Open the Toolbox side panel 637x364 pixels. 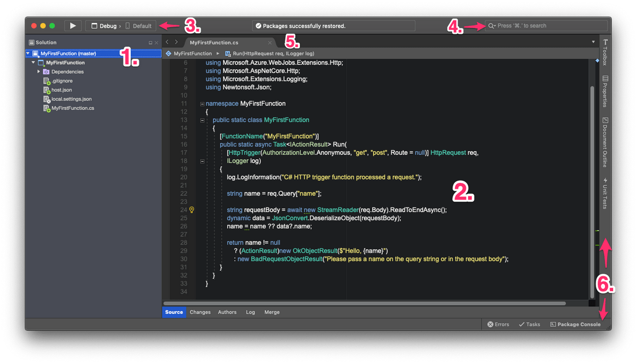pos(605,52)
